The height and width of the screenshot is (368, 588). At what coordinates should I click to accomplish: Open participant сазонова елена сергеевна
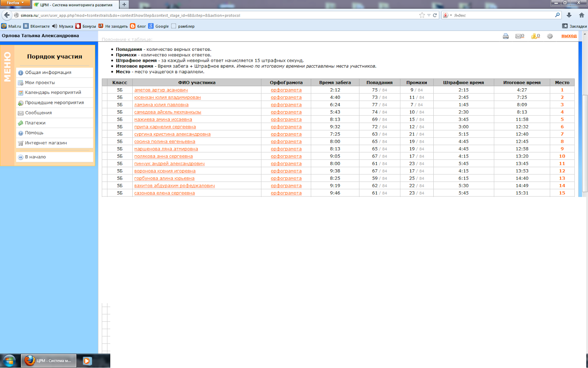(x=164, y=193)
